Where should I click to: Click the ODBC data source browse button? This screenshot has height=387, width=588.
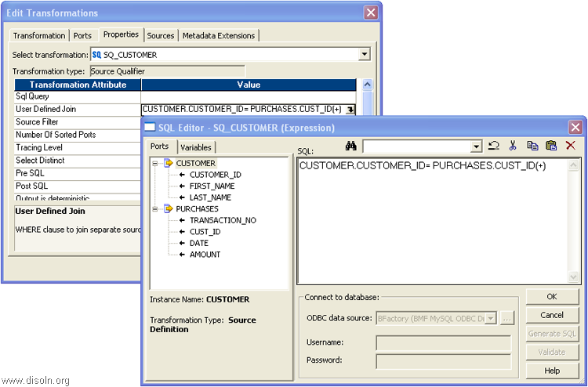point(506,318)
